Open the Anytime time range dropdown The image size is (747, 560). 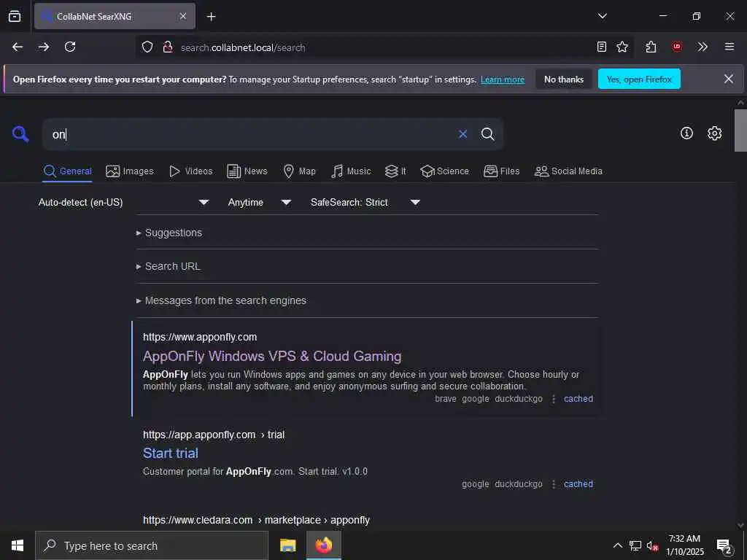coord(260,203)
